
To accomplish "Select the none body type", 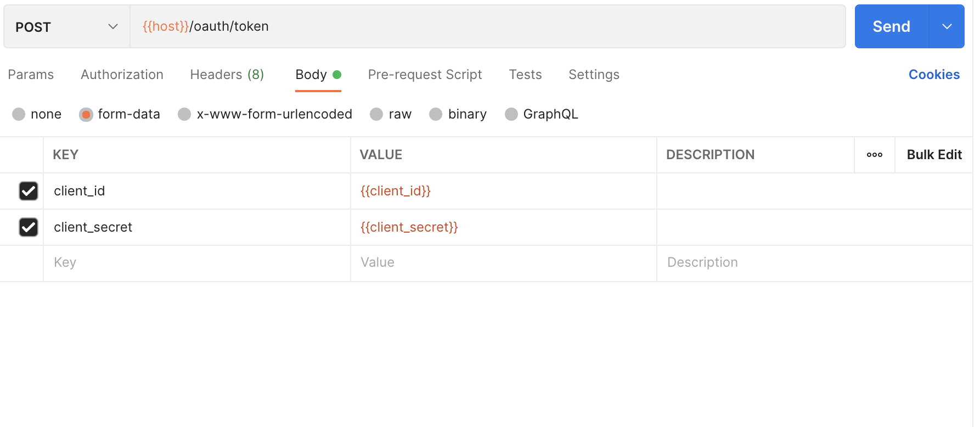I will click(19, 114).
